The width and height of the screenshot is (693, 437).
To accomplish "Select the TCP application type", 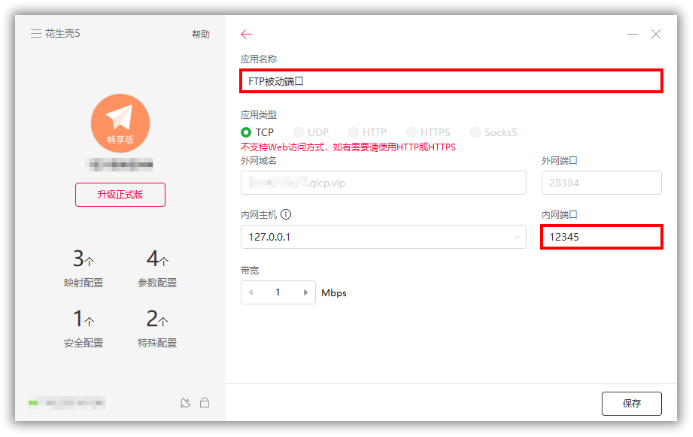I will point(247,132).
